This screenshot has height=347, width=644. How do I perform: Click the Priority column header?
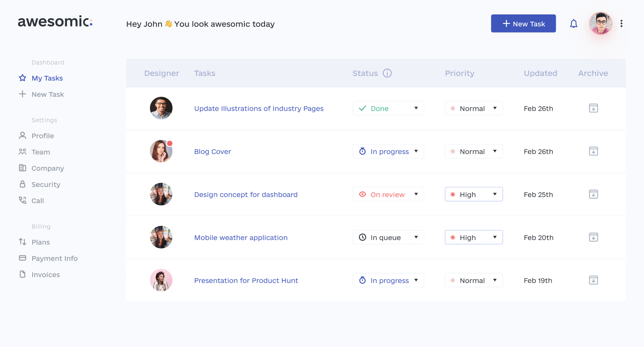pos(459,73)
